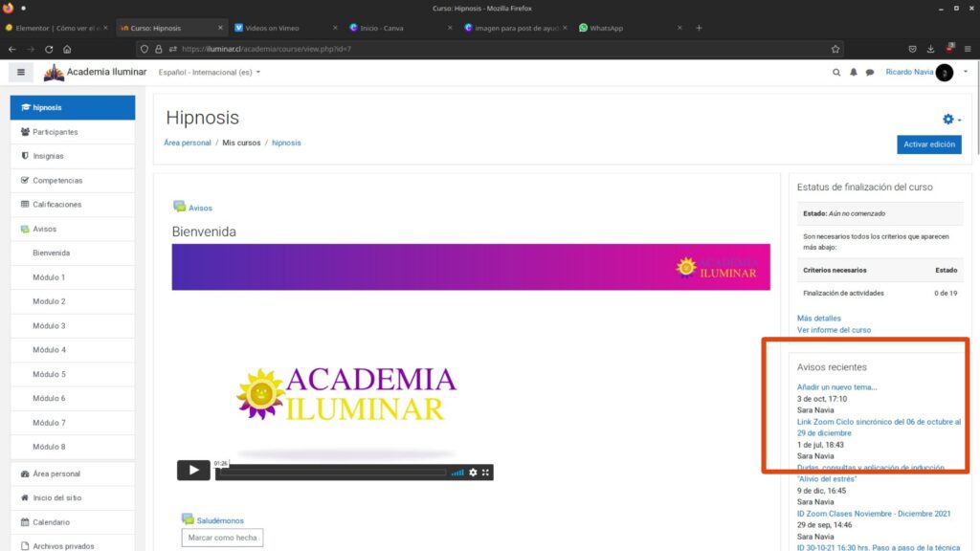Go to the Firefox home page

pos(67,49)
